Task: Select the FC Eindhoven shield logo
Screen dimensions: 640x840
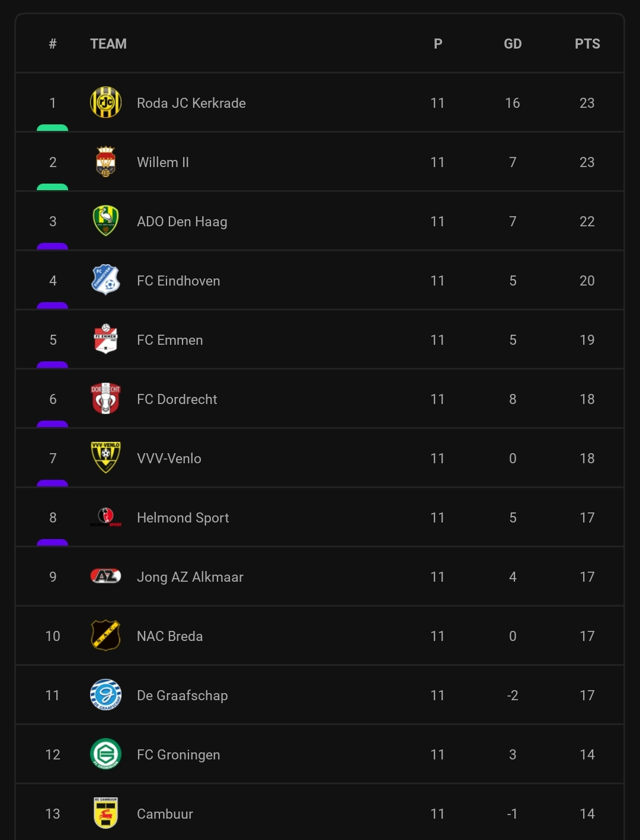Action: click(x=105, y=280)
